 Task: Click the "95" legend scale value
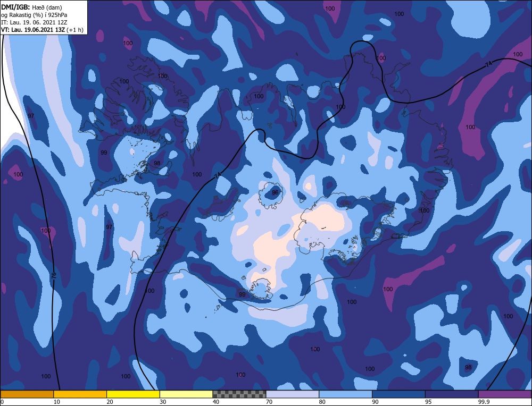pos(428,402)
